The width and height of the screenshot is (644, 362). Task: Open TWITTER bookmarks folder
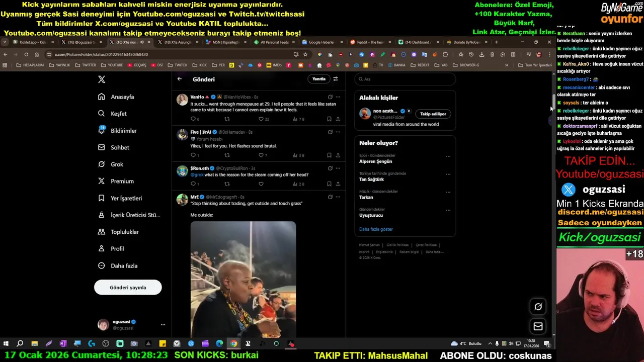(86, 65)
